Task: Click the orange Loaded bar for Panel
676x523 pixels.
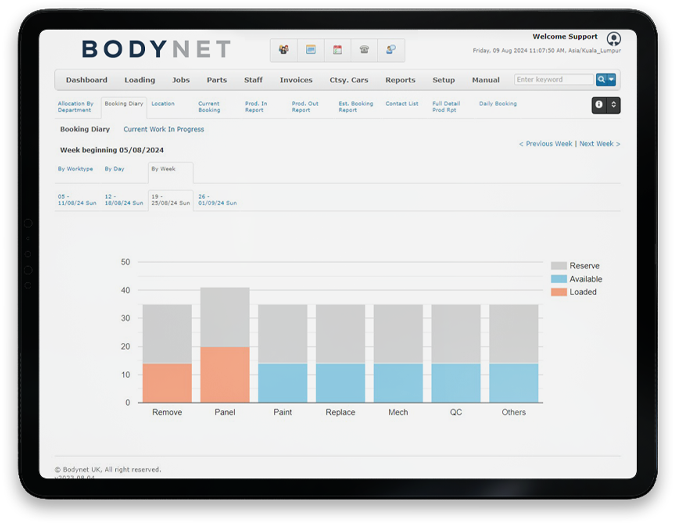Action: [225, 375]
